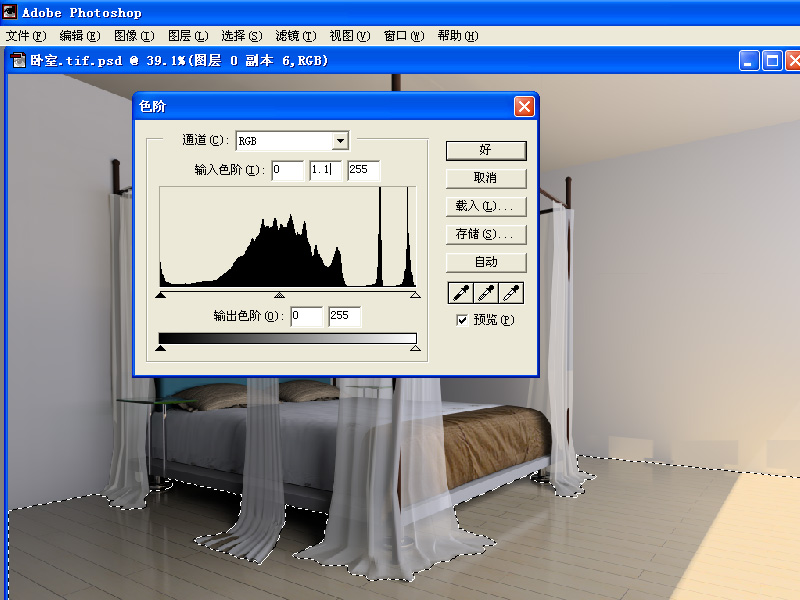The height and width of the screenshot is (600, 800).
Task: Click the output shadow field showing 0
Action: point(307,316)
